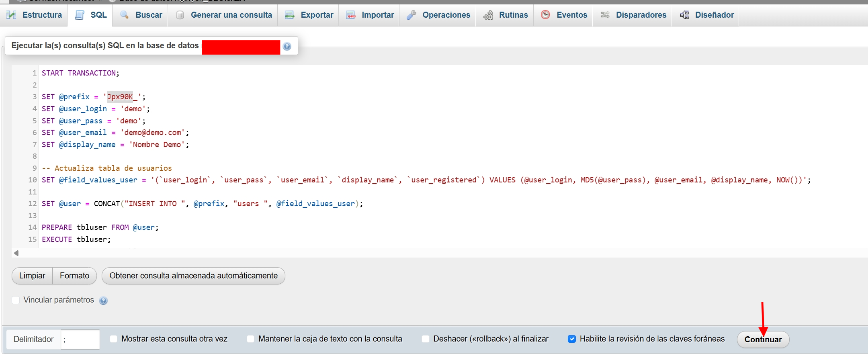This screenshot has height=358, width=868.
Task: Click the Exportar icon
Action: pyautogui.click(x=289, y=15)
